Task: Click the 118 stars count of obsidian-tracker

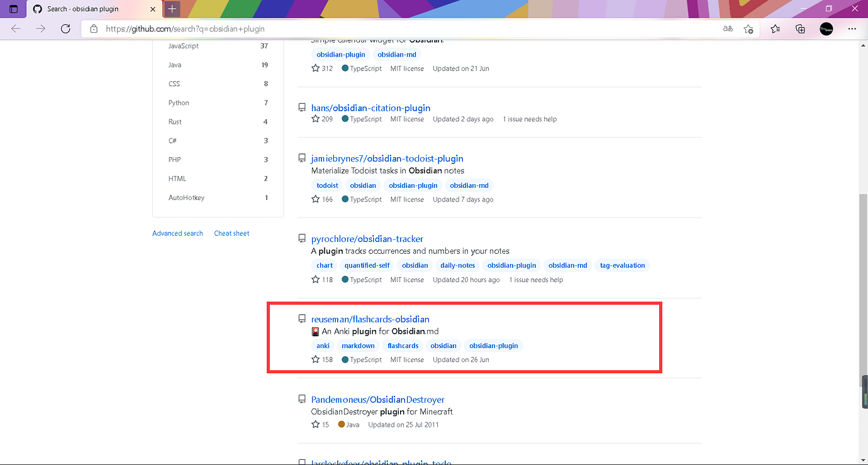Action: [x=322, y=280]
